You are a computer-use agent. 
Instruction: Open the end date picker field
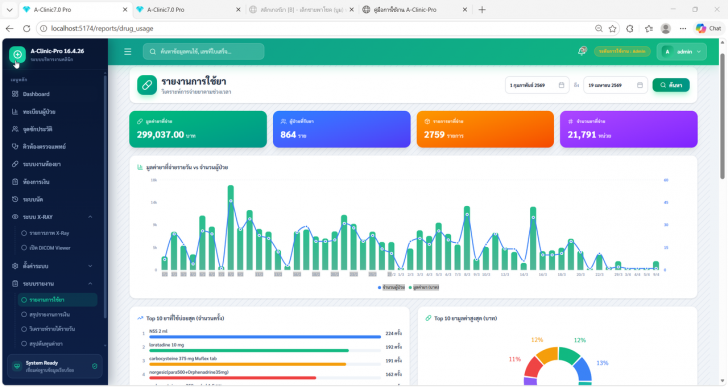pos(615,85)
